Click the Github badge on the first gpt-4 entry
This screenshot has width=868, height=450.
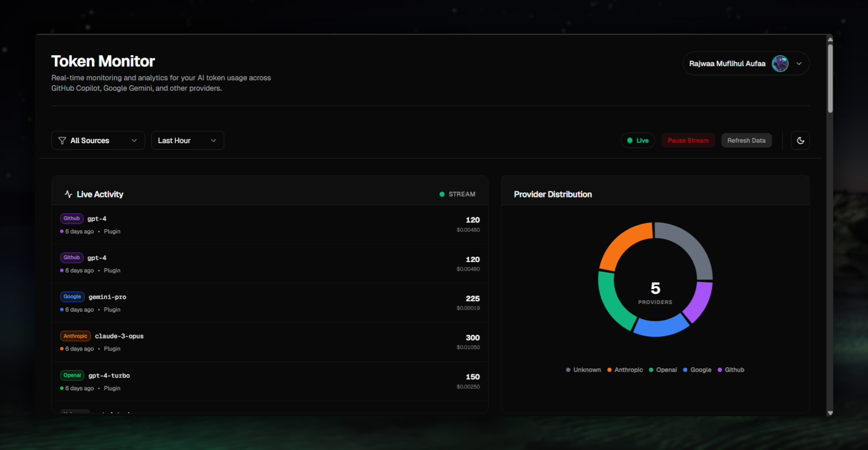click(x=71, y=219)
